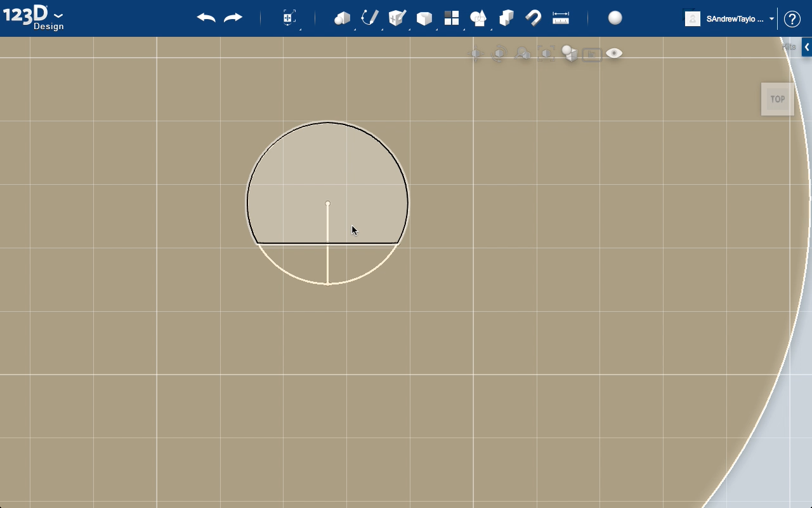
Task: Select the Zoom view tool
Action: [523, 54]
